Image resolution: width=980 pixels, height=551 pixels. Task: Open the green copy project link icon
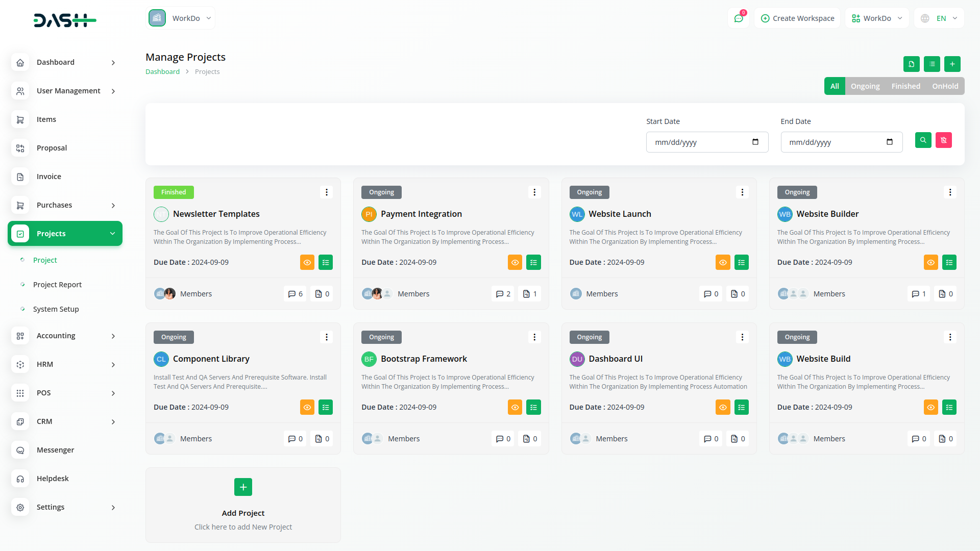(x=912, y=64)
